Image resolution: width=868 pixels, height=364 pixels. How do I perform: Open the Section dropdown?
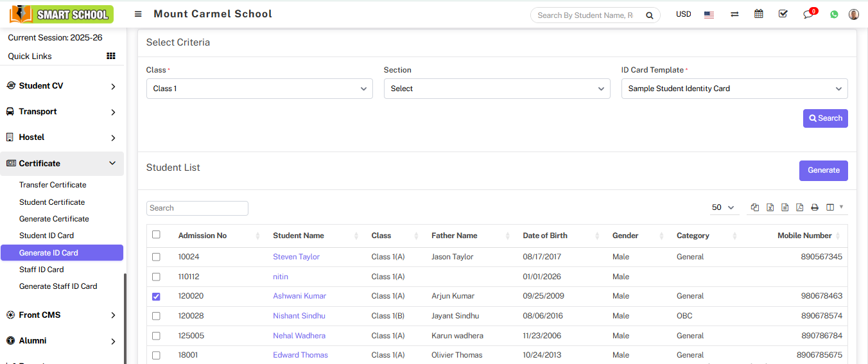point(496,89)
